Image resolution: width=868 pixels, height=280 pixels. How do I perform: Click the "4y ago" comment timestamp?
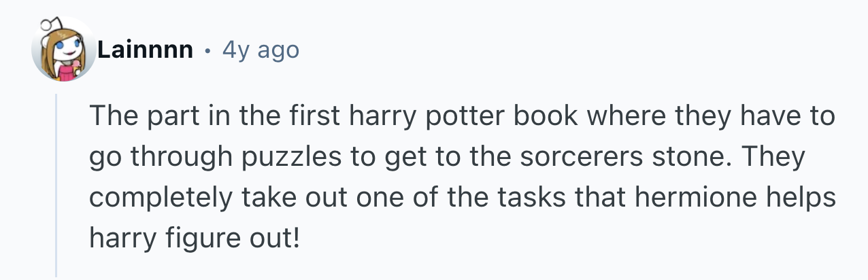[x=261, y=50]
